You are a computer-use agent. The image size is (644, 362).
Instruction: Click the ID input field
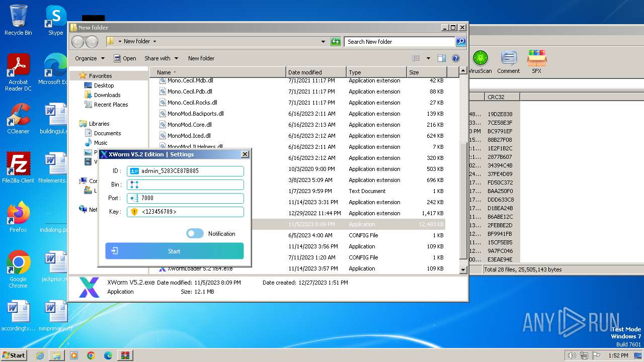pyautogui.click(x=185, y=171)
